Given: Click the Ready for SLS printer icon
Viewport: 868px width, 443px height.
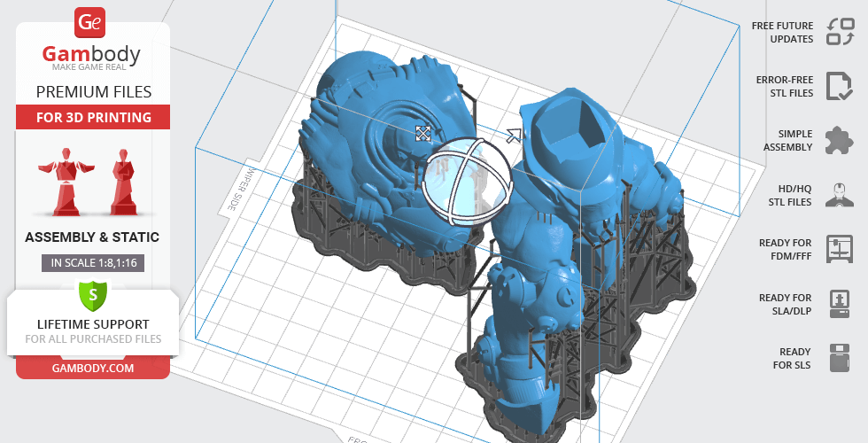Looking at the screenshot, I should pyautogui.click(x=838, y=358).
